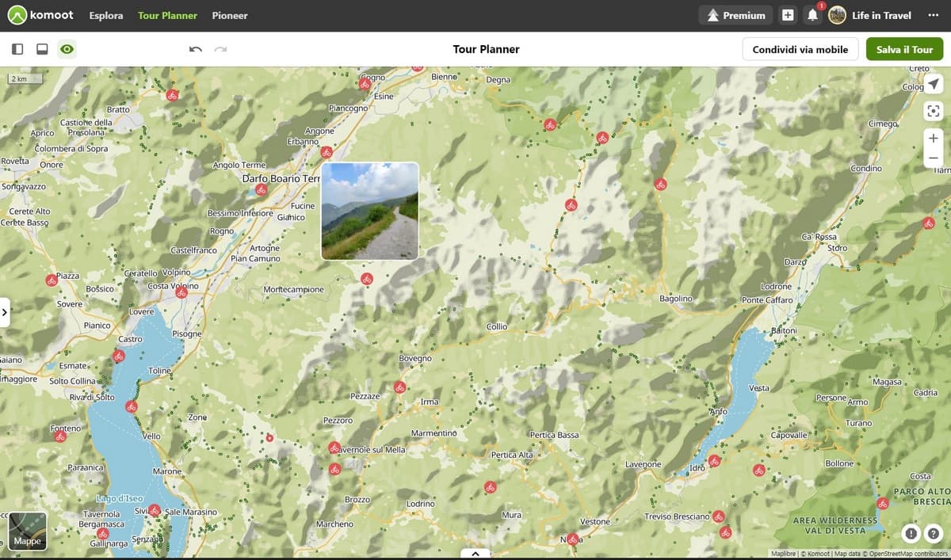Select cycling highlight near Sale Marasino

tap(154, 511)
